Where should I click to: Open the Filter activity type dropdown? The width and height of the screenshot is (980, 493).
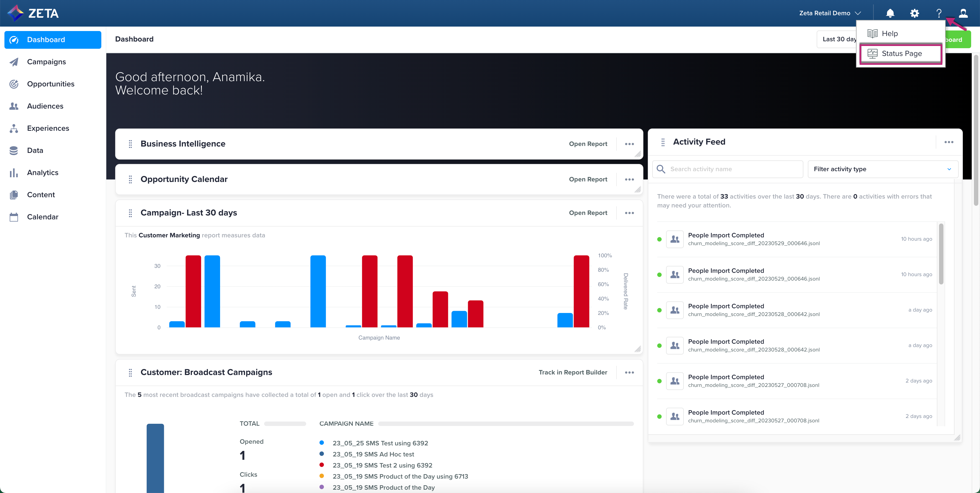coord(882,169)
